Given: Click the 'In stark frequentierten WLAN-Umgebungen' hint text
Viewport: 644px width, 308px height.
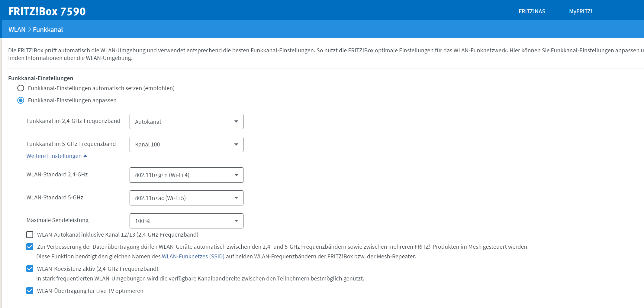Looking at the screenshot, I should click(200, 278).
